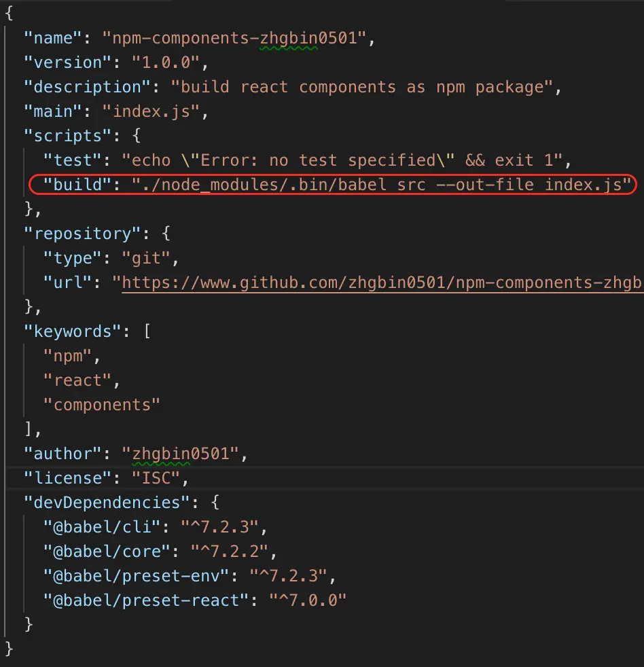644x667 pixels.
Task: Click the opening brace on the first line
Action: (9, 14)
